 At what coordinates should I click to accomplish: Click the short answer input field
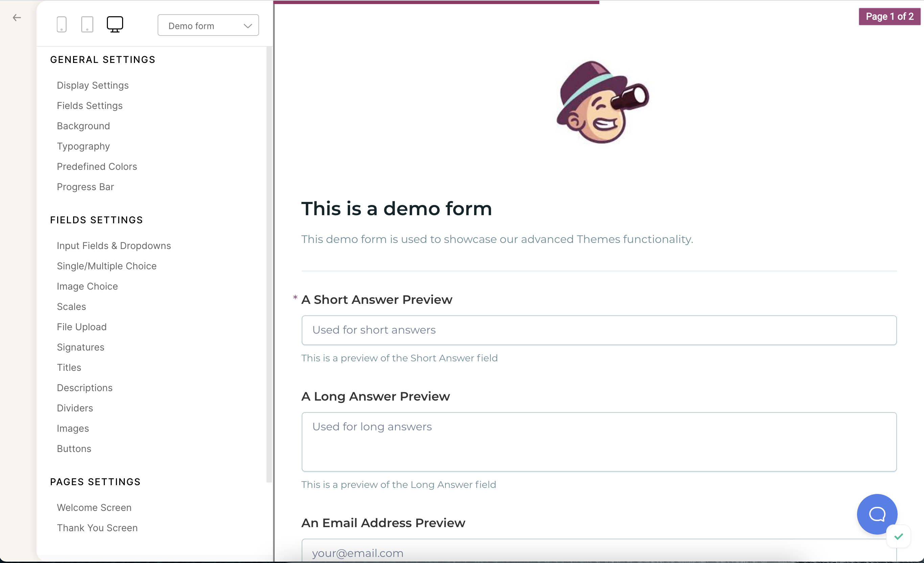pyautogui.click(x=599, y=330)
